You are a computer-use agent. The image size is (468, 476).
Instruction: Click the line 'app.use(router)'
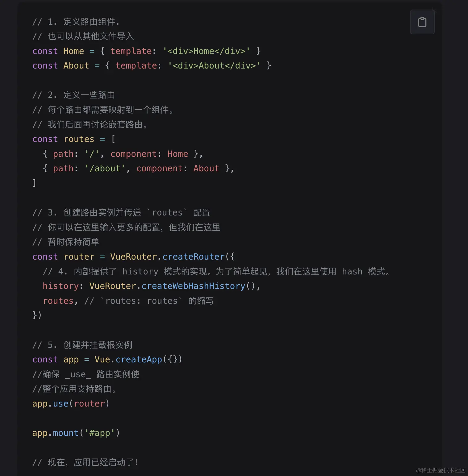(71, 404)
